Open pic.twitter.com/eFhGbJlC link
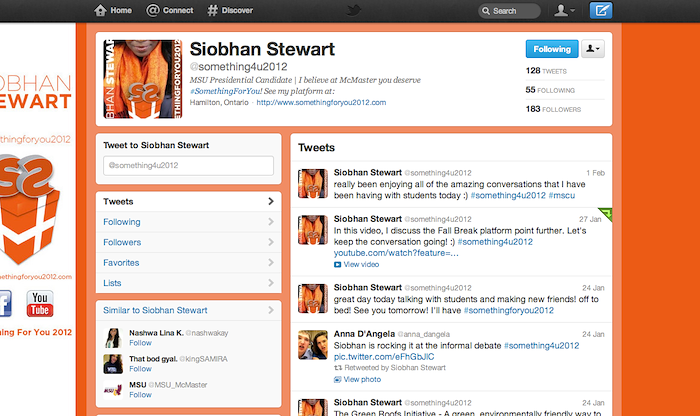The image size is (700, 416). click(384, 357)
